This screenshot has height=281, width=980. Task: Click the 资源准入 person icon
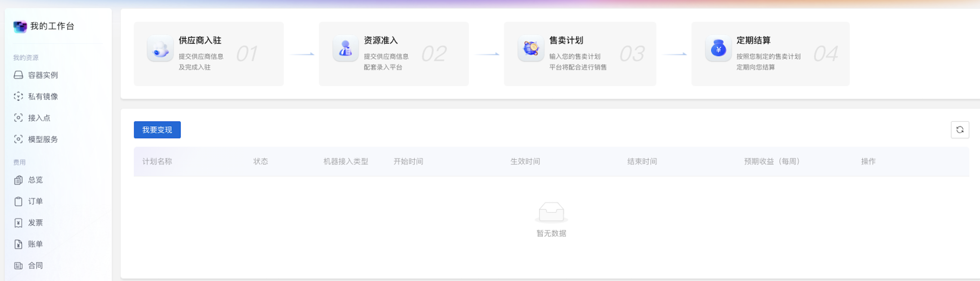[346, 49]
